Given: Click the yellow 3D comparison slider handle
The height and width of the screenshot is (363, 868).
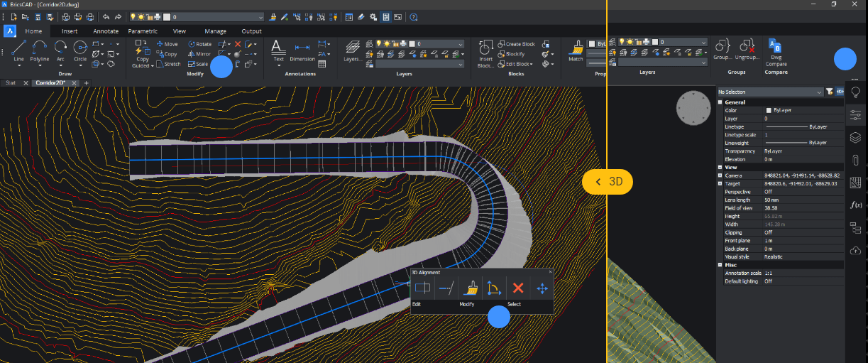Looking at the screenshot, I should pyautogui.click(x=607, y=182).
